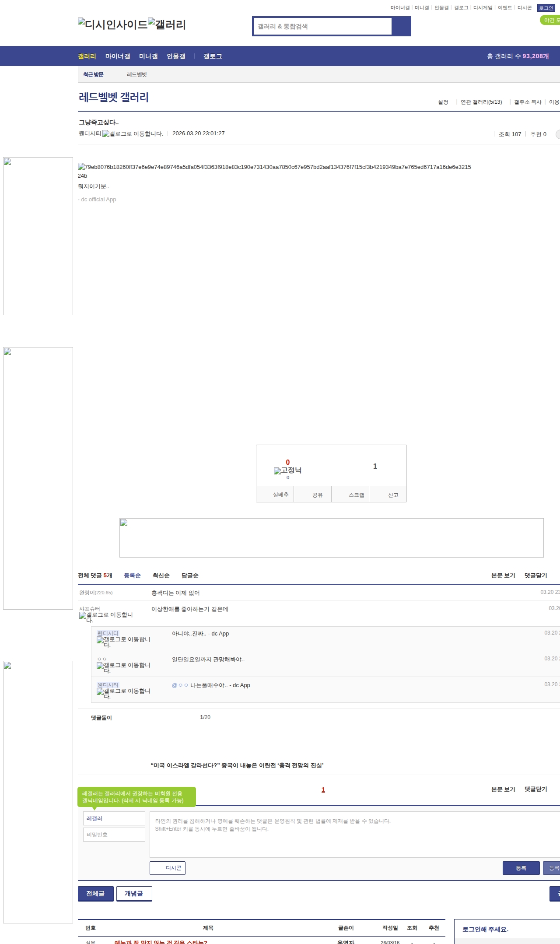Click the 로그인 button in the top corner
This screenshot has height=944, width=560.
[546, 8]
